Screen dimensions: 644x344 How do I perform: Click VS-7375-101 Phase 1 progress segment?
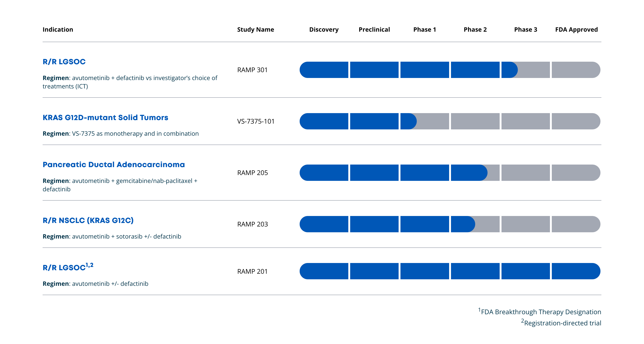(424, 121)
